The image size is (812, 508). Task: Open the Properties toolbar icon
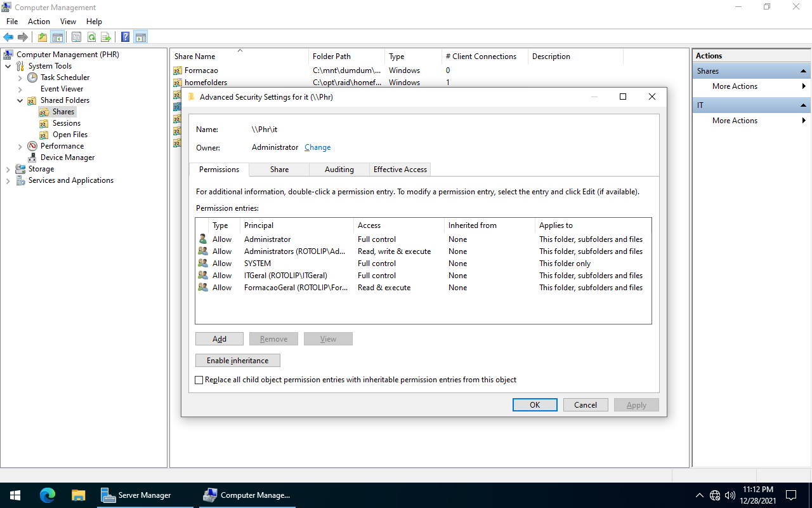76,37
